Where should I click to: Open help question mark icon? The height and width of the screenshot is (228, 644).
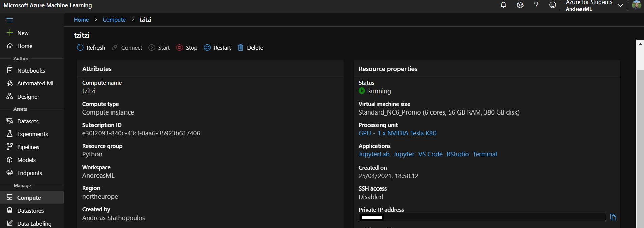[536, 5]
